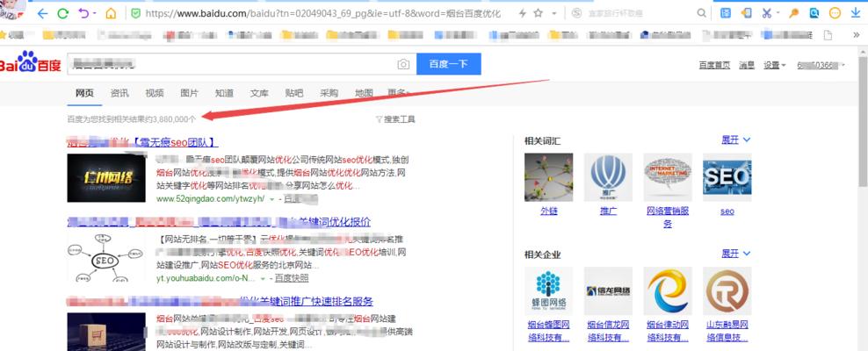This screenshot has height=351, width=868.
Task: Click the 外链 related term thumbnail
Action: click(548, 177)
